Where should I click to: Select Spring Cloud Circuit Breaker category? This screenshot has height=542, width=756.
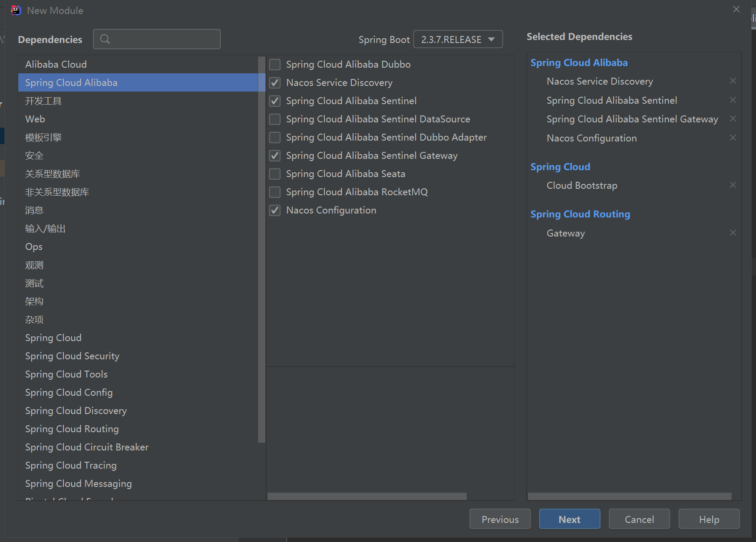click(138, 447)
